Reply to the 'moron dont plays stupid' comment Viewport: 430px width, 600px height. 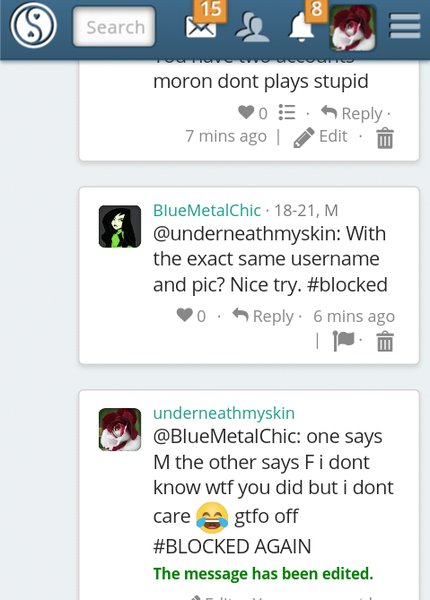pyautogui.click(x=352, y=113)
